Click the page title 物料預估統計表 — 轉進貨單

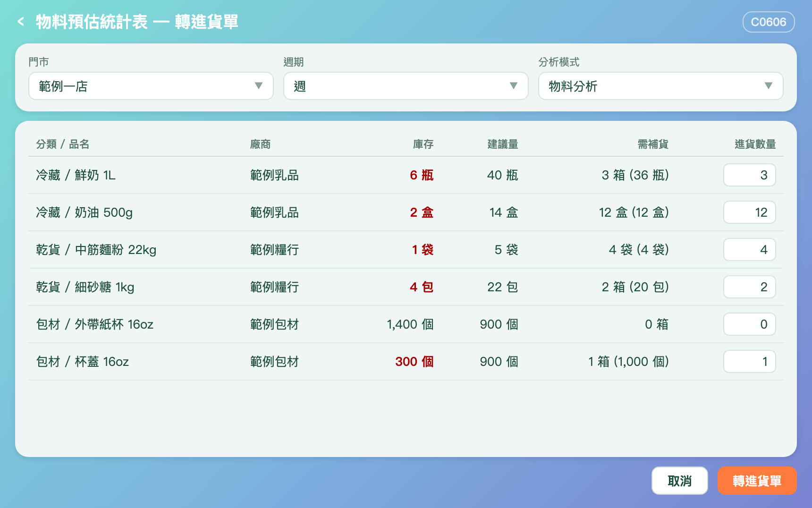(x=137, y=22)
